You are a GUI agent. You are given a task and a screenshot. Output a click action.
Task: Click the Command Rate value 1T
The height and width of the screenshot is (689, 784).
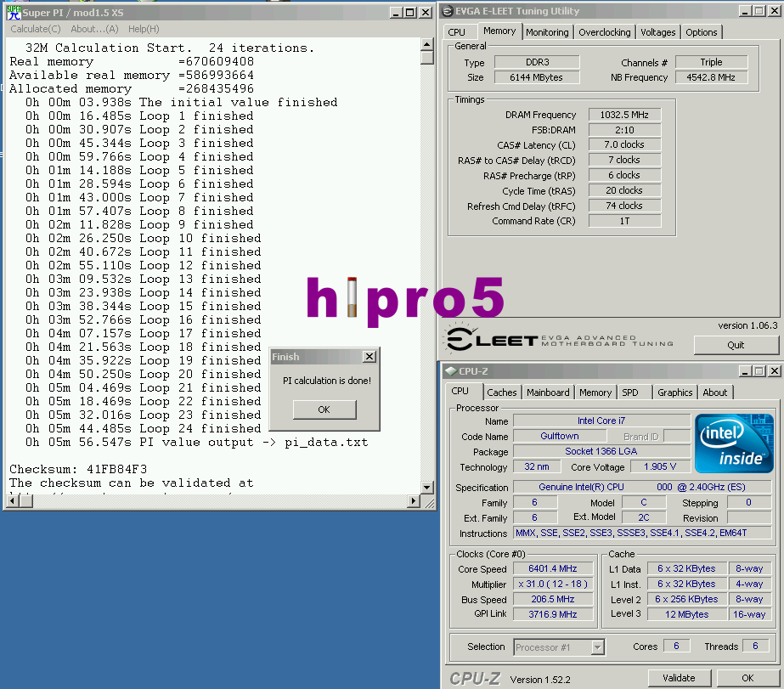coord(624,221)
